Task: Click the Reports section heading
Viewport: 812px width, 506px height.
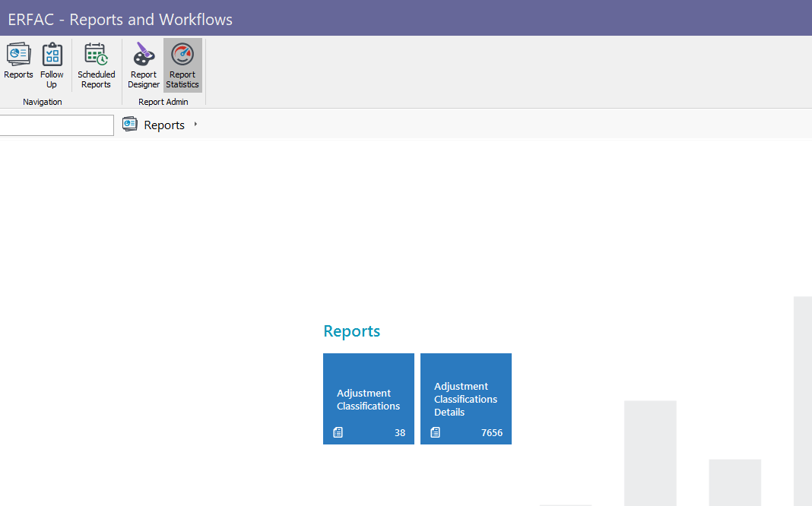Action: coord(351,331)
